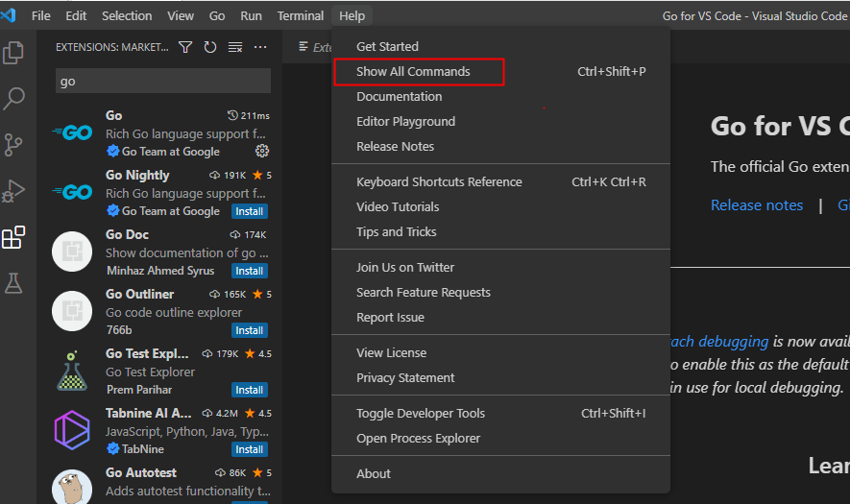Select the Go Outliner title in list

(140, 295)
